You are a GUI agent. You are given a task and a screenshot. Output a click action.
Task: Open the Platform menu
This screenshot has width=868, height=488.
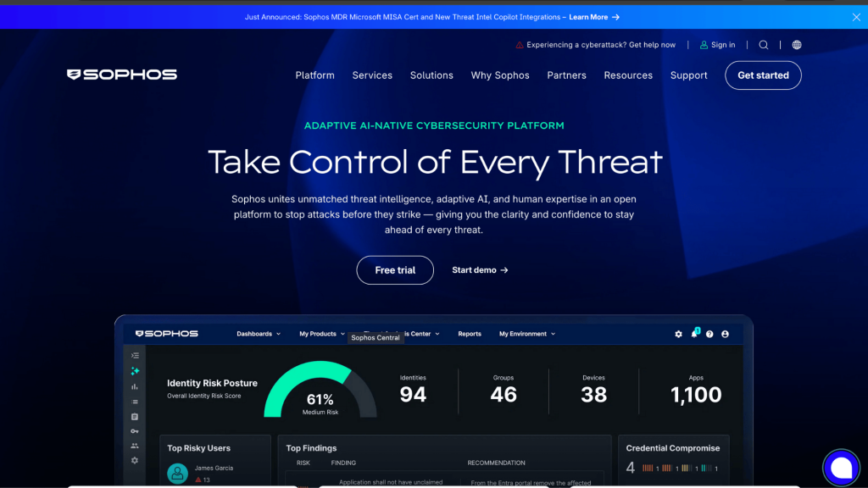(314, 75)
